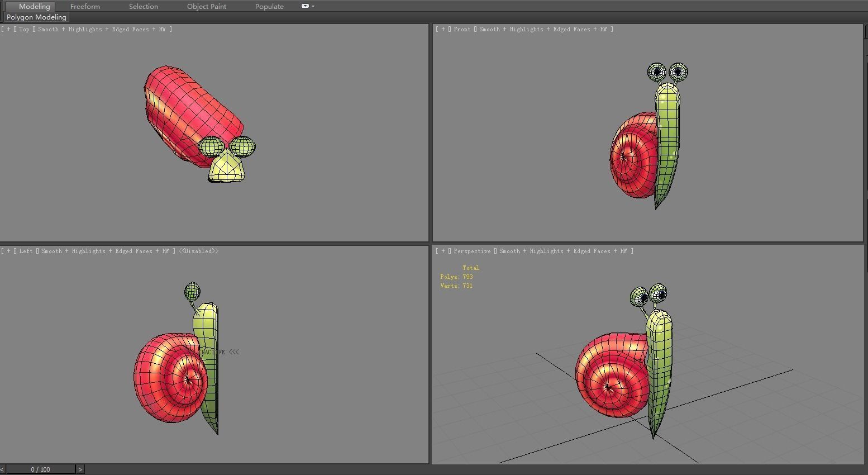The width and height of the screenshot is (868, 475).
Task: Open the Left viewport shading label menu
Action: (x=105, y=251)
